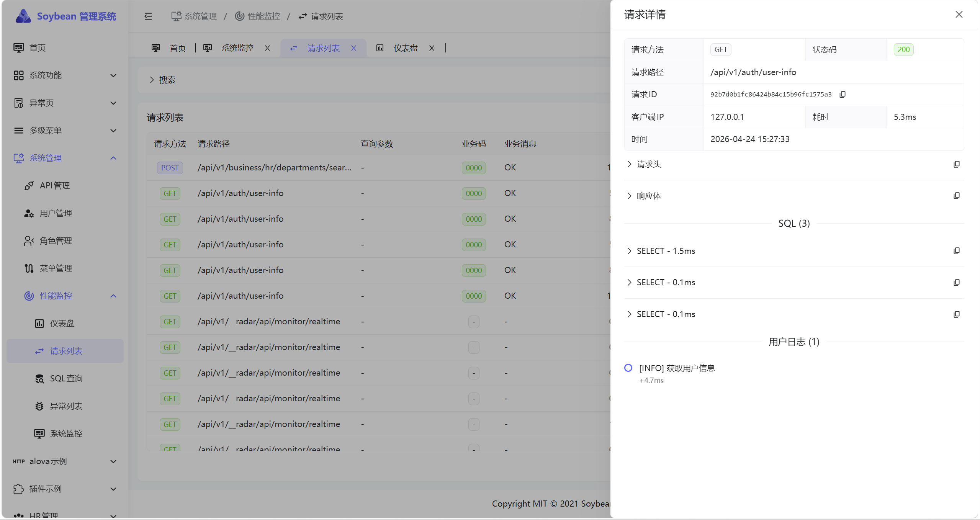
Task: Collapse the sidebar with the hamburger toggle
Action: [148, 16]
